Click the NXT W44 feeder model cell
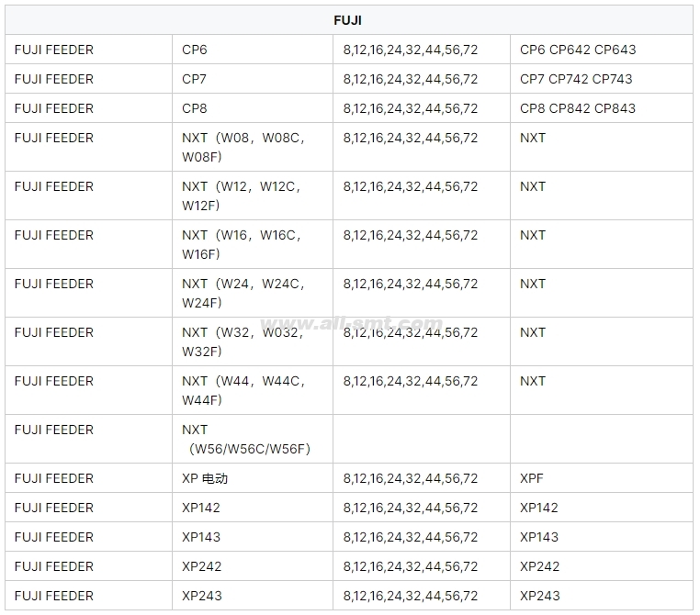The width and height of the screenshot is (700, 615). point(253,390)
